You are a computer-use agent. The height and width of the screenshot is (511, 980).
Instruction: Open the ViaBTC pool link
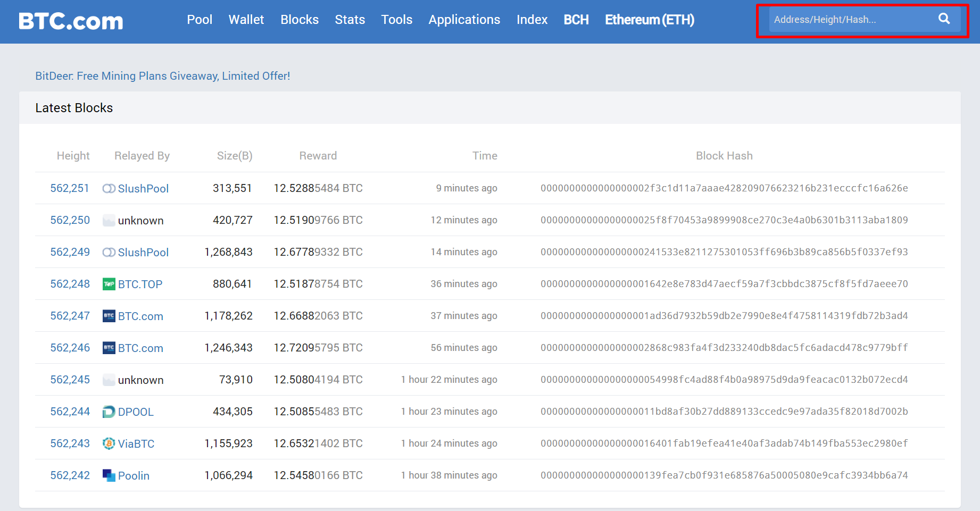[136, 444]
